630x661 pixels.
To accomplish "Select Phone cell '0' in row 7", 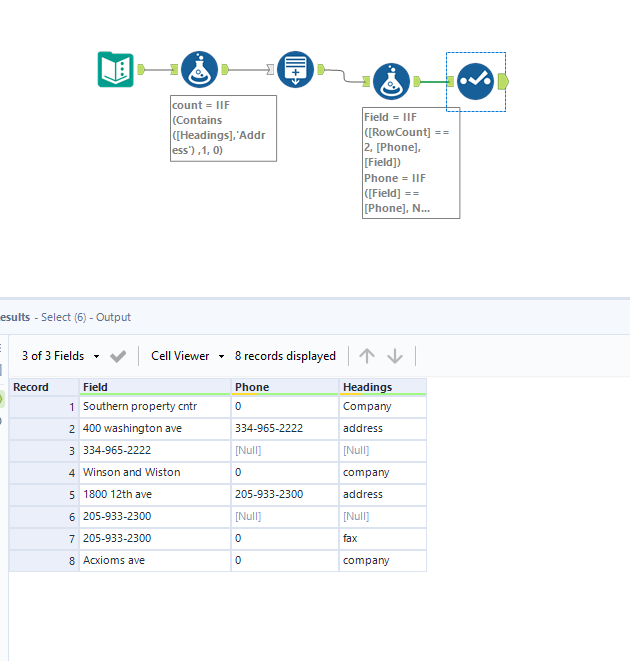I will pyautogui.click(x=285, y=538).
